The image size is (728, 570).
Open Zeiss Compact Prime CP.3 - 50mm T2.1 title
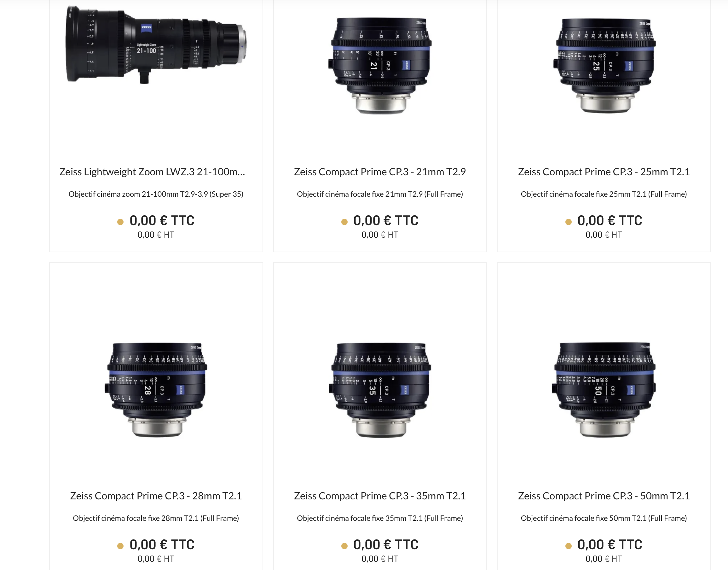604,496
